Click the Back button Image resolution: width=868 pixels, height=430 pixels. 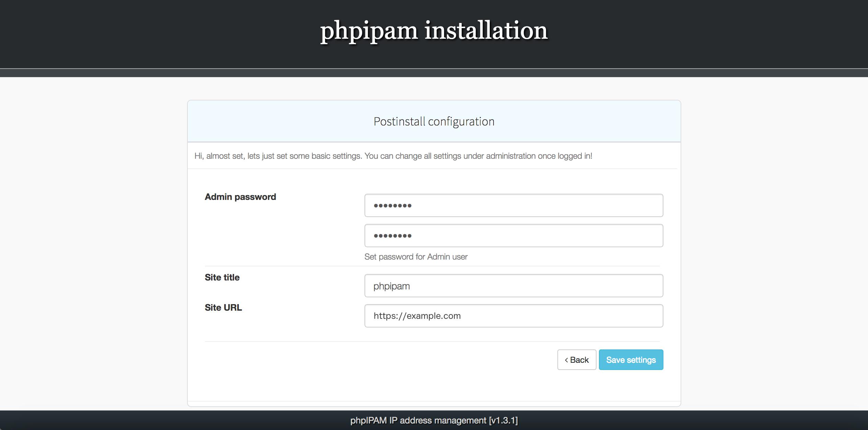pyautogui.click(x=577, y=359)
